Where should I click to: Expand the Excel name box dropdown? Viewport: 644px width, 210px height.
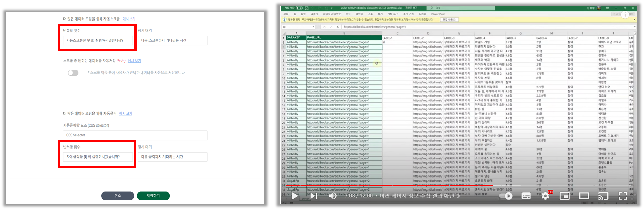pyautogui.click(x=313, y=27)
